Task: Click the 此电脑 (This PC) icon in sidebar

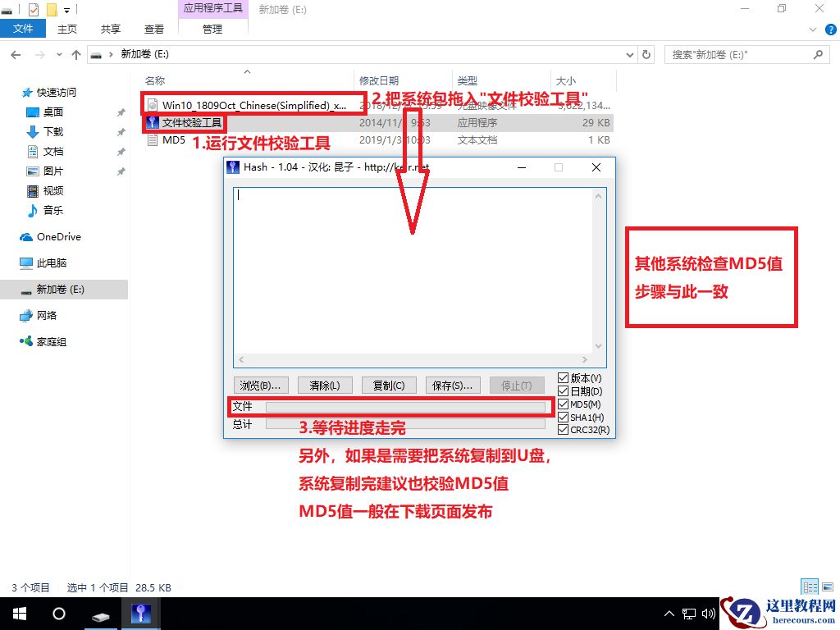Action: 44,262
